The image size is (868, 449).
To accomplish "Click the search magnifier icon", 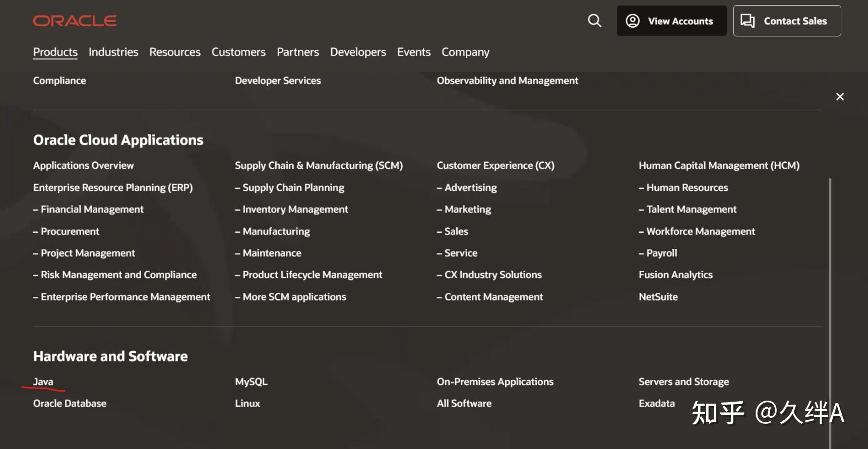I will (x=594, y=21).
